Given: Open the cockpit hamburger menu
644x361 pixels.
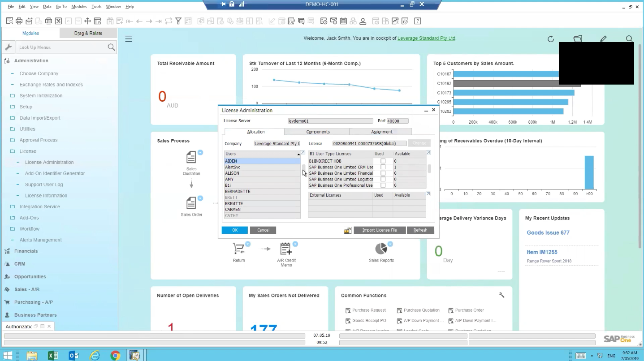Looking at the screenshot, I should tap(129, 39).
